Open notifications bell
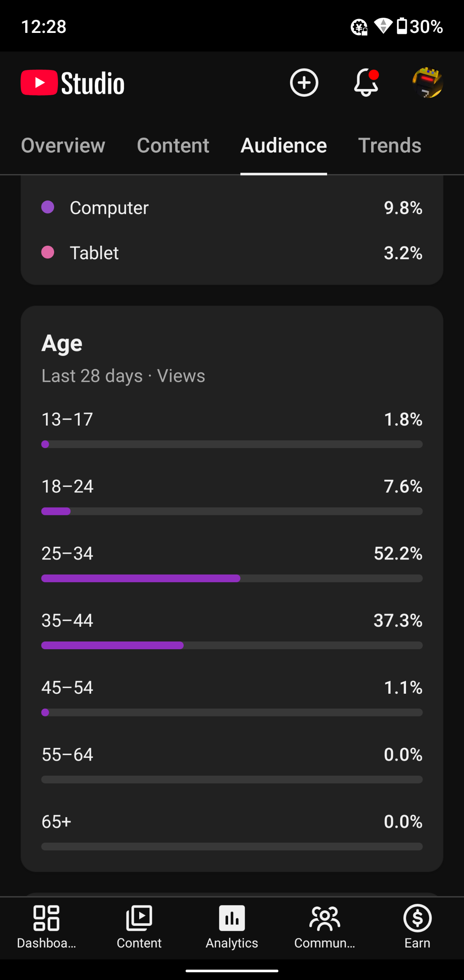This screenshot has width=464, height=980. point(366,82)
